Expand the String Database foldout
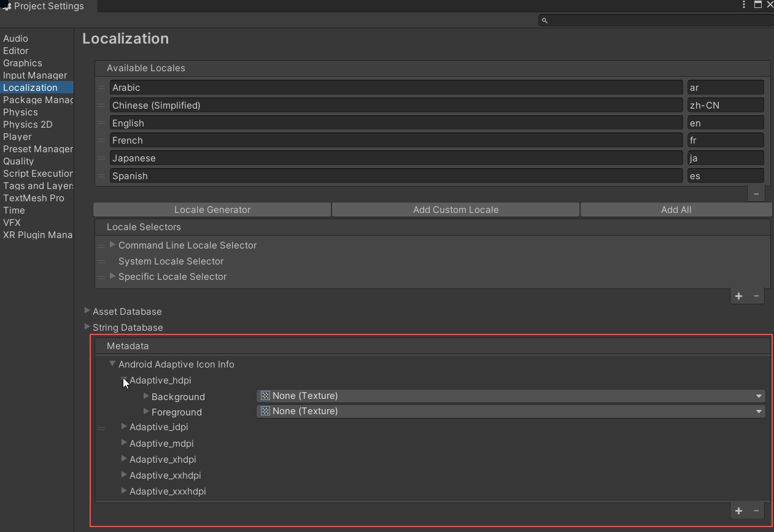The height and width of the screenshot is (532, 774). click(x=87, y=327)
